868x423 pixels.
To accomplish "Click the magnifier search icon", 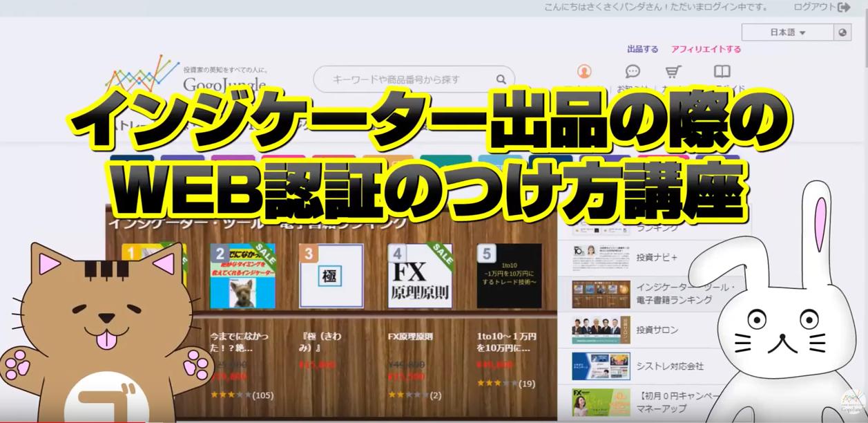I will click(x=501, y=79).
